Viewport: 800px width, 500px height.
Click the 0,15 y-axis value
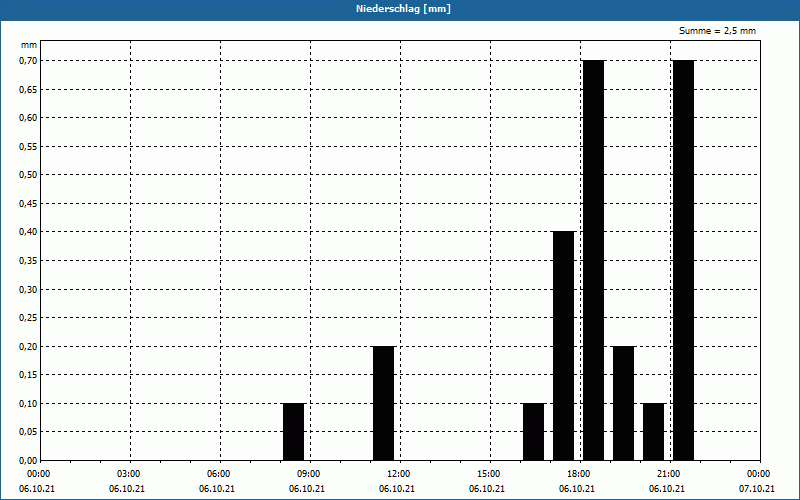29,375
